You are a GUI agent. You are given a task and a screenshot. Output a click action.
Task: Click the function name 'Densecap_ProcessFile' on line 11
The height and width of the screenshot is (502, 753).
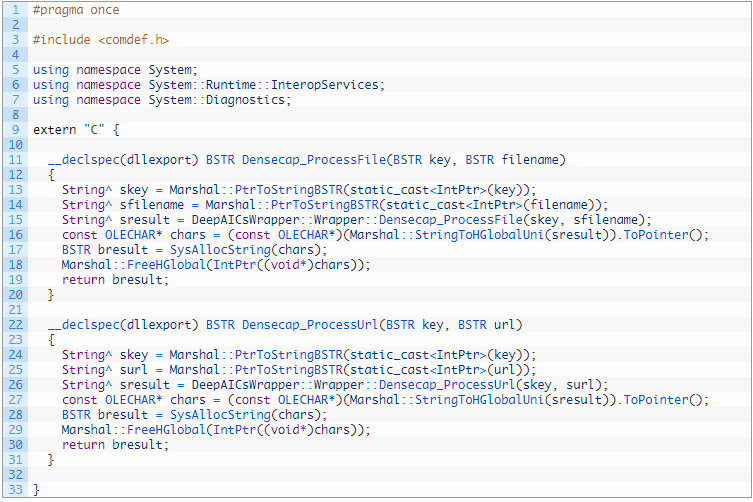pos(314,160)
